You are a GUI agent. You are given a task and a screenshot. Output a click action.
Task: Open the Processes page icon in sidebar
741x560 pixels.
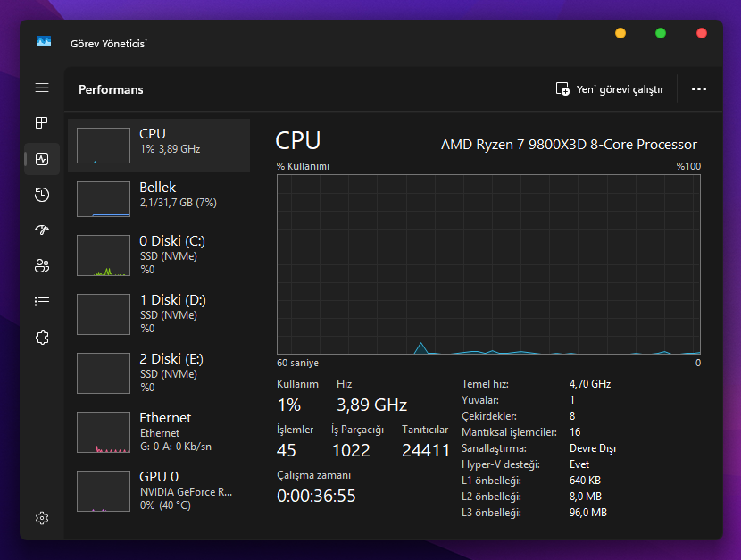click(42, 123)
